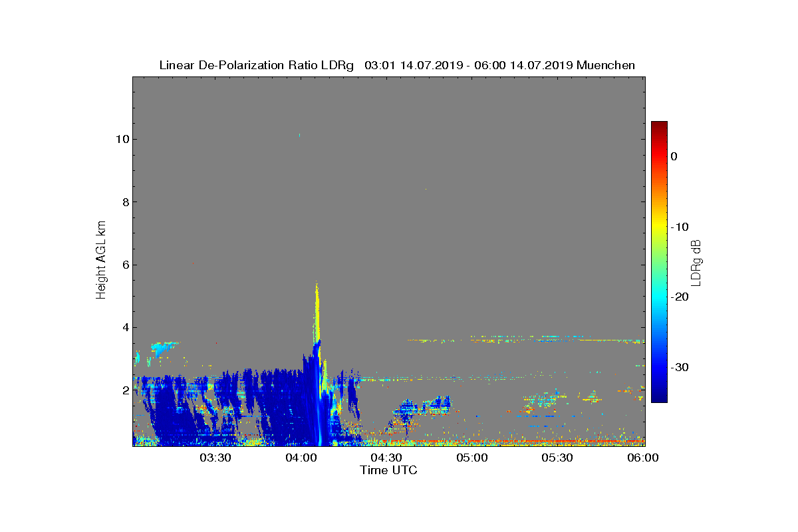This screenshot has height=532, width=798.
Task: Click the height tick label 2
Action: 124,390
